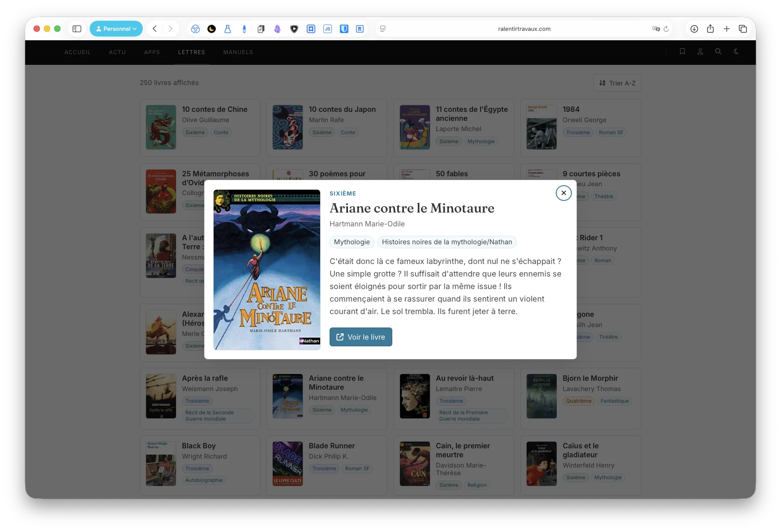
Task: Click Quatrième tag on Bjorn le Morphir
Action: click(x=579, y=401)
